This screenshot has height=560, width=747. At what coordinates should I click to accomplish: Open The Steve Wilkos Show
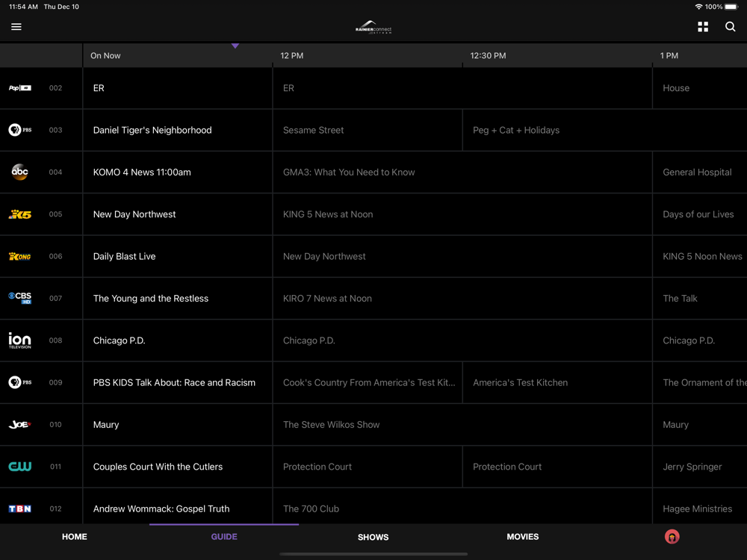pyautogui.click(x=462, y=424)
